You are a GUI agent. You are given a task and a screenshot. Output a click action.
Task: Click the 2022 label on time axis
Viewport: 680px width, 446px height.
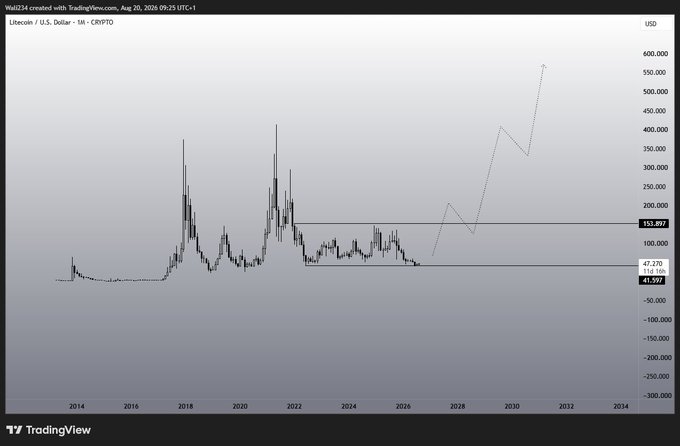click(x=294, y=406)
